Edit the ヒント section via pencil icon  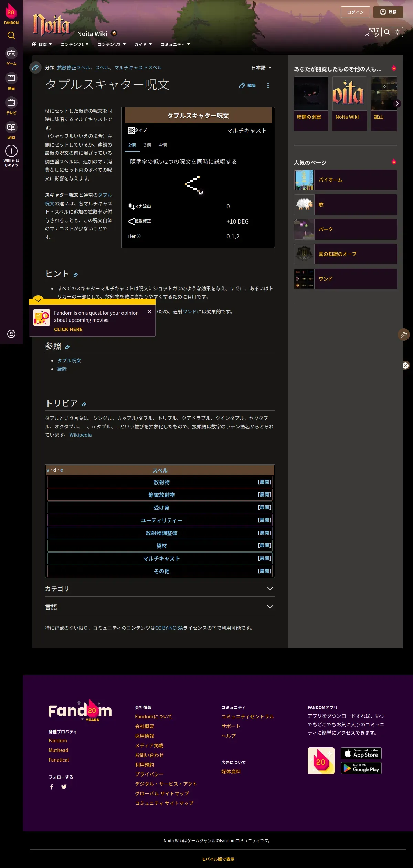click(x=75, y=275)
